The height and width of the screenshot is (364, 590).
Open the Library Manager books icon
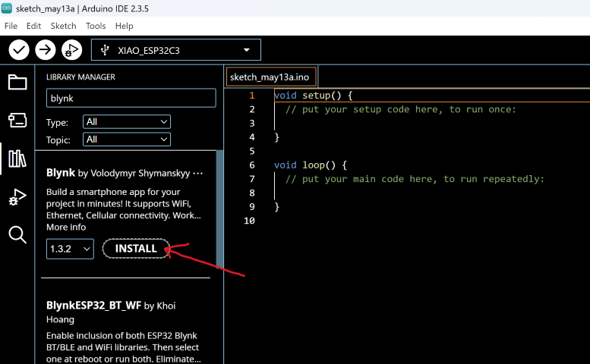[17, 158]
